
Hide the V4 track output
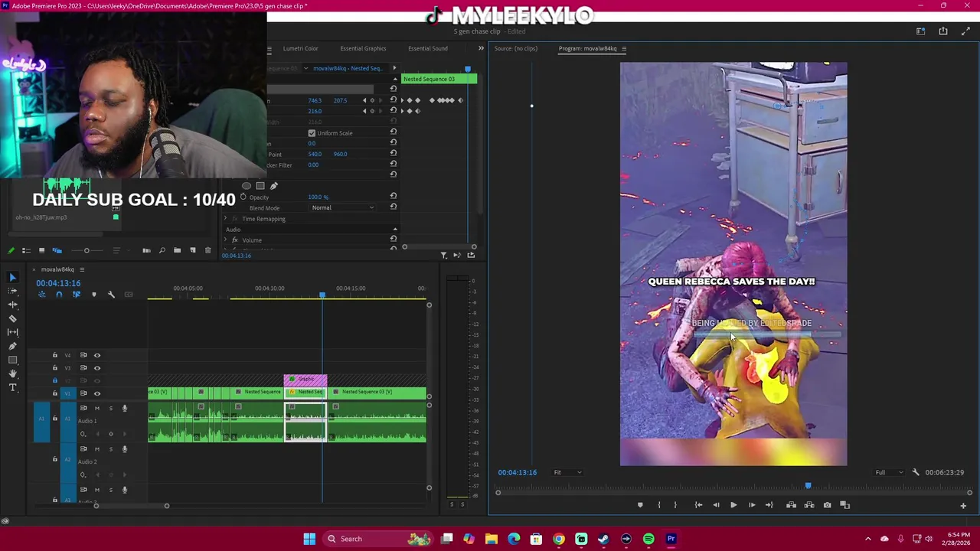pyautogui.click(x=96, y=355)
